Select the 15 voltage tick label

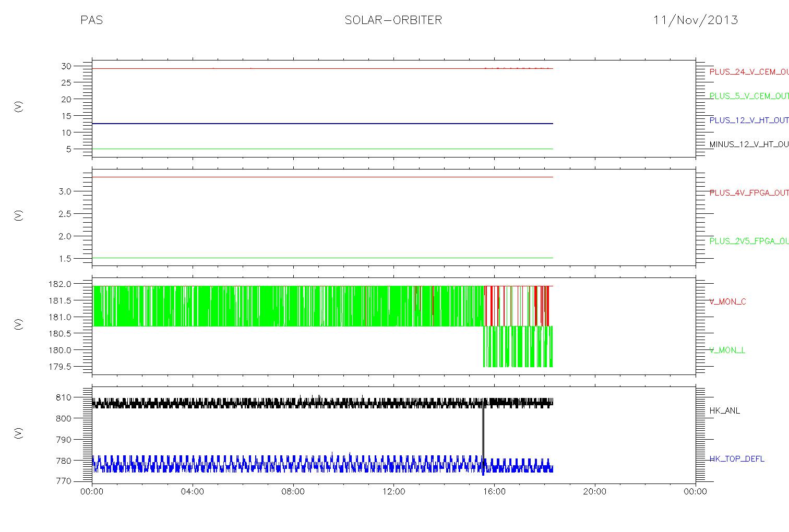[66, 116]
